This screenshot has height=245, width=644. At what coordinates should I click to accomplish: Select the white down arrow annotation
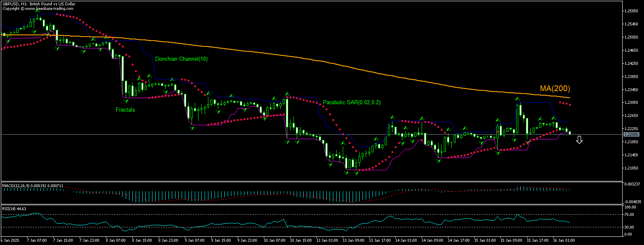(580, 140)
